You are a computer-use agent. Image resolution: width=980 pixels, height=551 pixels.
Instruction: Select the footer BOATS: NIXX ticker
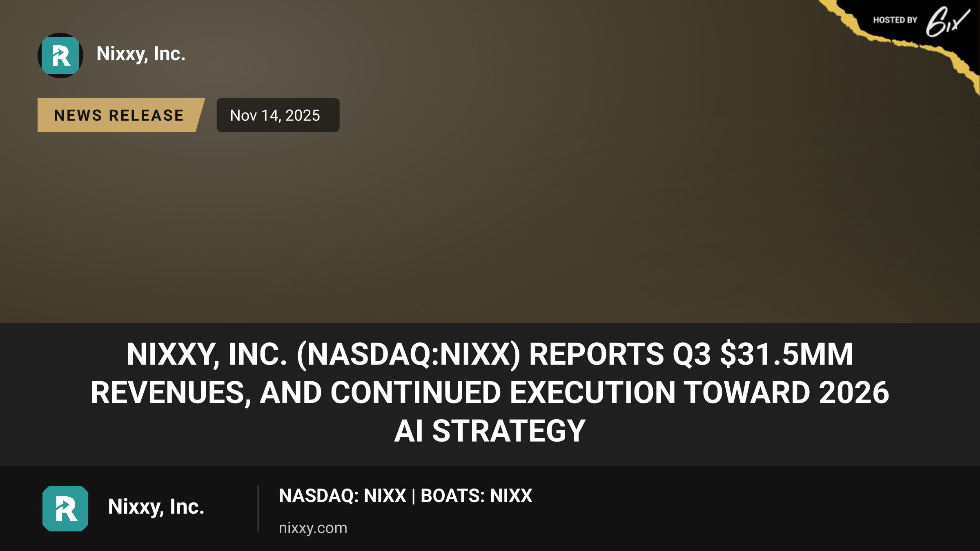click(x=477, y=496)
